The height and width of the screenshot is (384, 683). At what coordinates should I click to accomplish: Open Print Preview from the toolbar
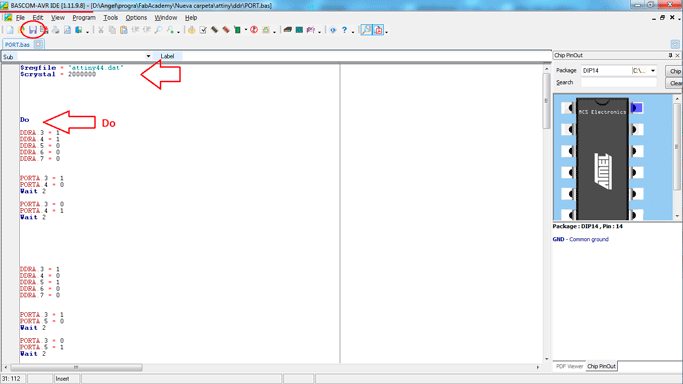tap(68, 30)
